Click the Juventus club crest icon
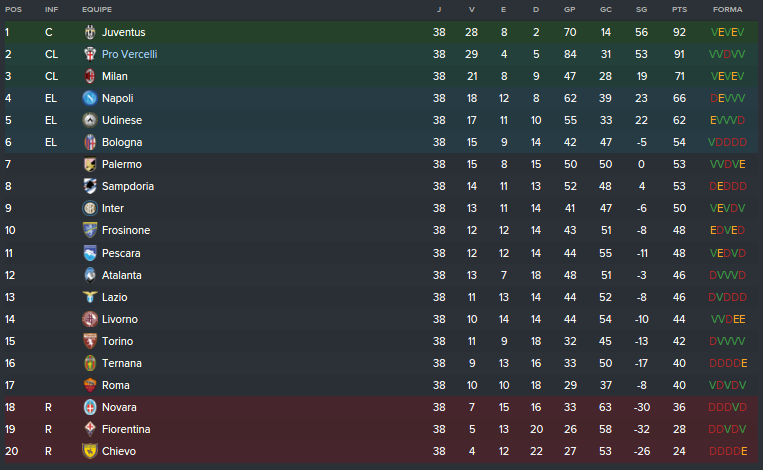Screen dimensions: 763x470 pyautogui.click(x=90, y=32)
